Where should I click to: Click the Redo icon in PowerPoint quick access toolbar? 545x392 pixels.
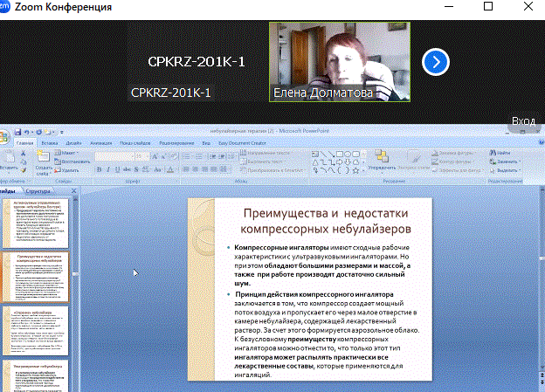(39, 132)
